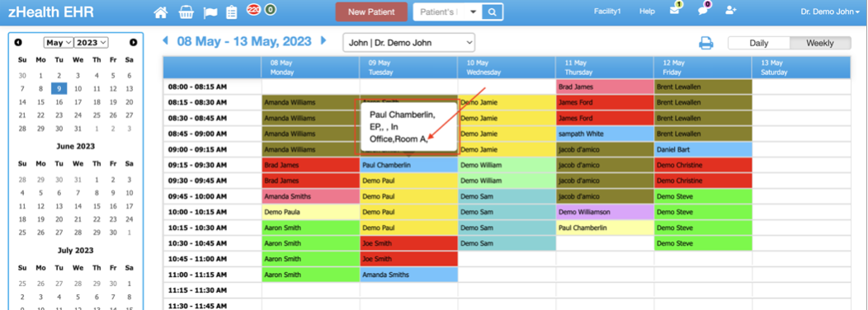
Task: Open the Home icon in top bar
Action: 161,12
